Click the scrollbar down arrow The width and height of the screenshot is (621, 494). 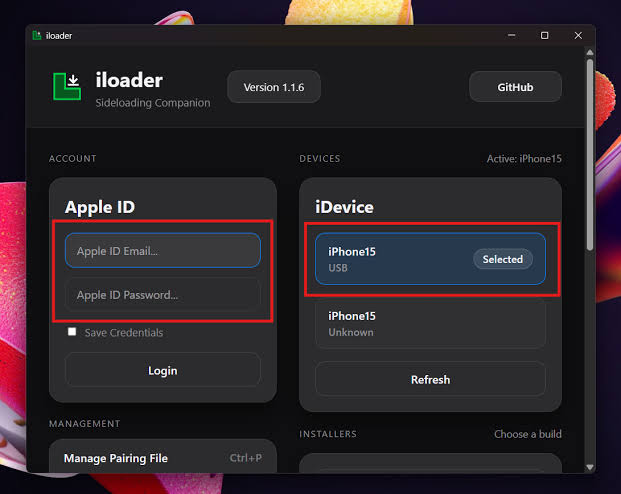tap(590, 467)
